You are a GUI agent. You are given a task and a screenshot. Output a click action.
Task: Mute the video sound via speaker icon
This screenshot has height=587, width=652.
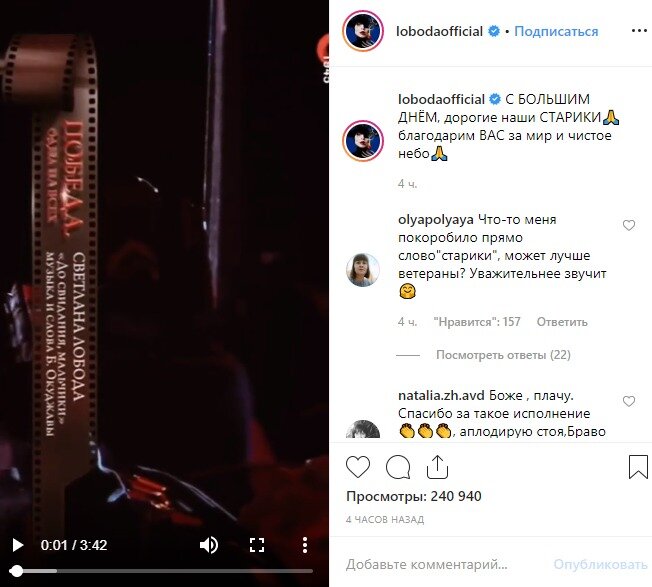209,545
